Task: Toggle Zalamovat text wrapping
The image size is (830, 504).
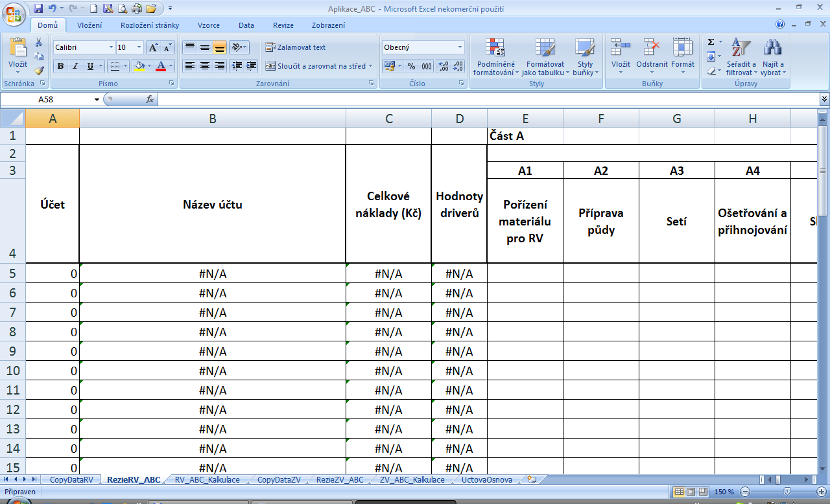Action: point(296,47)
